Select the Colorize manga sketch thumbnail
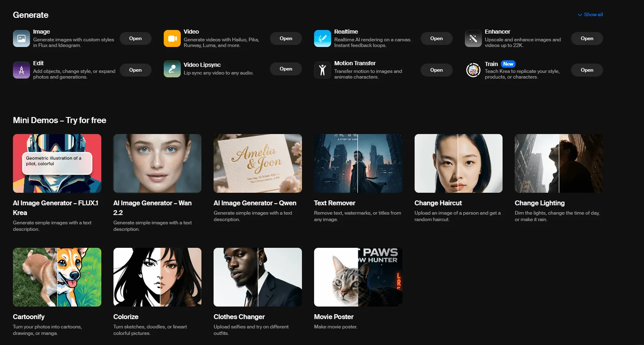The width and height of the screenshot is (644, 345). pyautogui.click(x=157, y=277)
